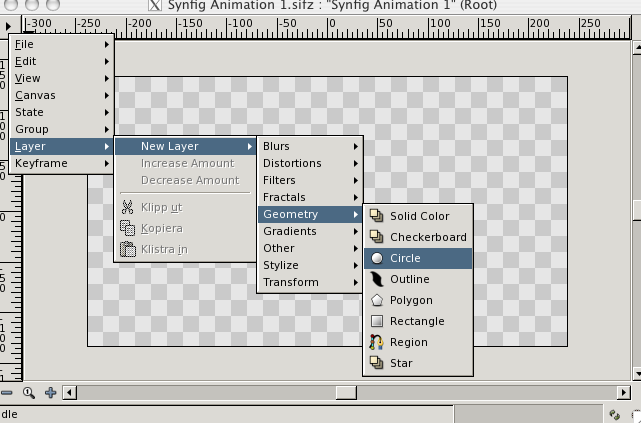641x423 pixels.
Task: Open the Group submenu
Action: (61, 129)
